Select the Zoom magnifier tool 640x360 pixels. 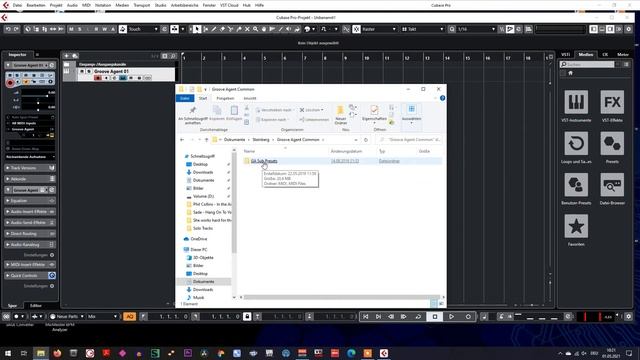256,29
